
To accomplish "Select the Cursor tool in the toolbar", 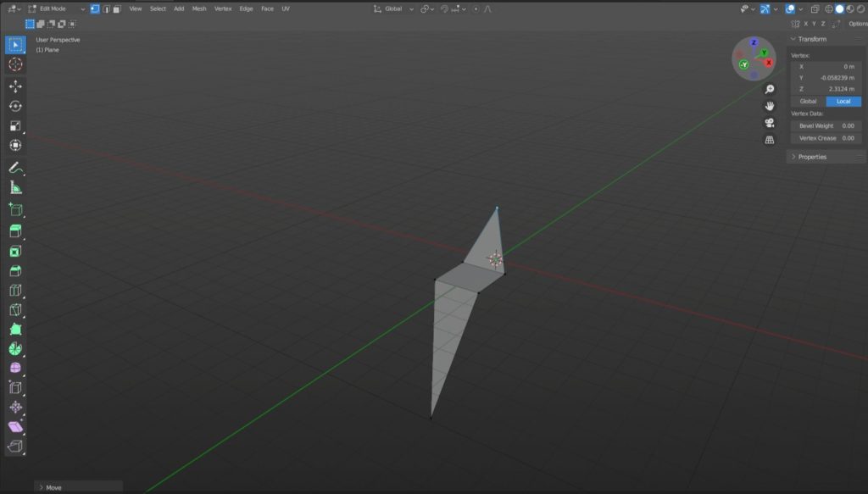I will click(x=15, y=64).
